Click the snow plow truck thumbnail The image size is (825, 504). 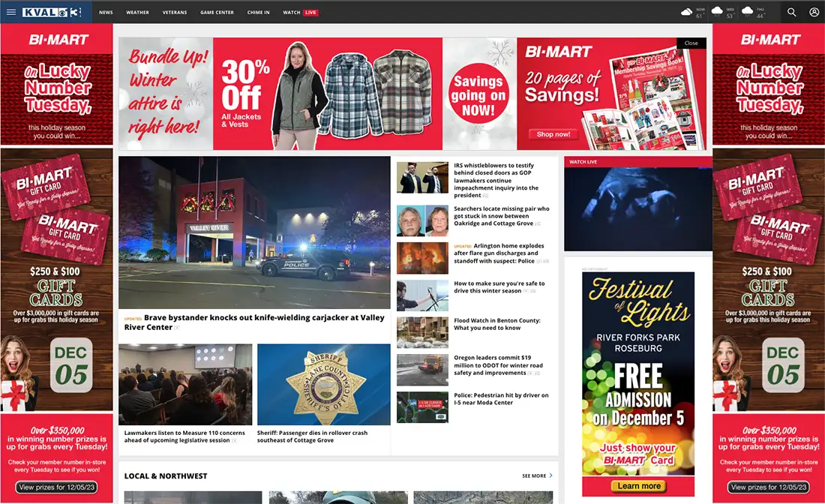pos(422,370)
